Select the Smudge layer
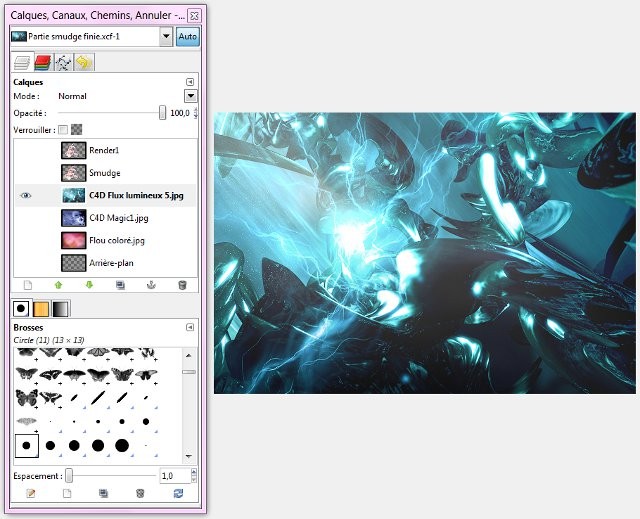Viewport: 640px width, 519px height. [104, 173]
